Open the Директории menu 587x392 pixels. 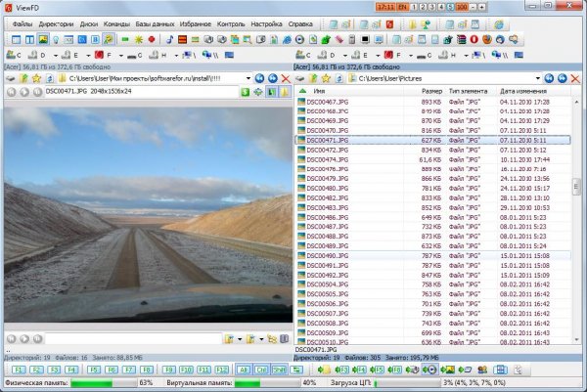click(56, 23)
